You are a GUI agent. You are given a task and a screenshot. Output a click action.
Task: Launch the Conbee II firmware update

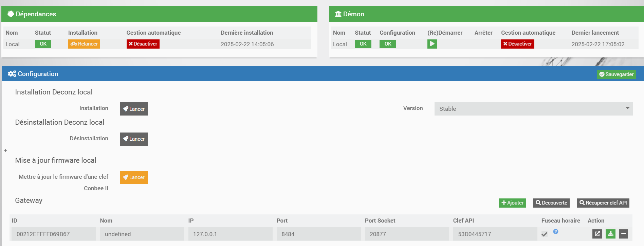click(134, 177)
